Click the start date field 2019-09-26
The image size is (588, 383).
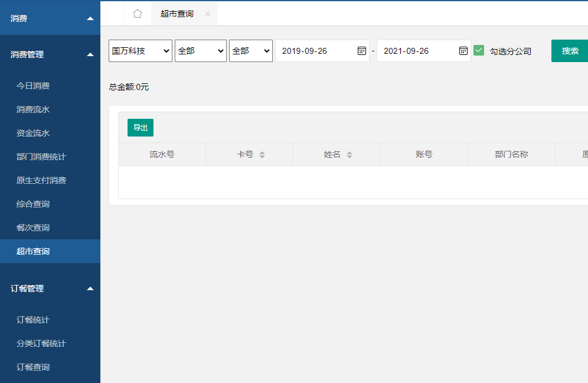tap(316, 51)
